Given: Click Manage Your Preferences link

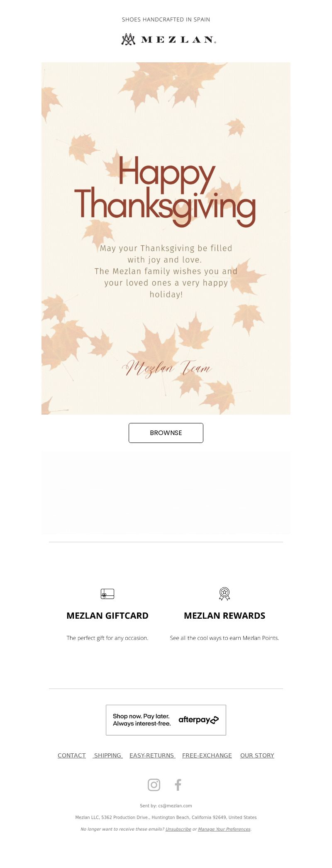Looking at the screenshot, I should pos(224,829).
